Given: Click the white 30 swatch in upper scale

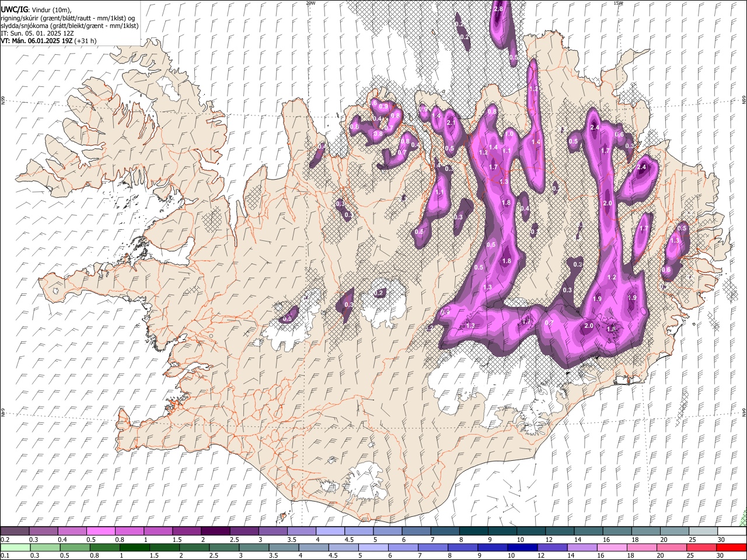Looking at the screenshot, I should tap(732, 531).
